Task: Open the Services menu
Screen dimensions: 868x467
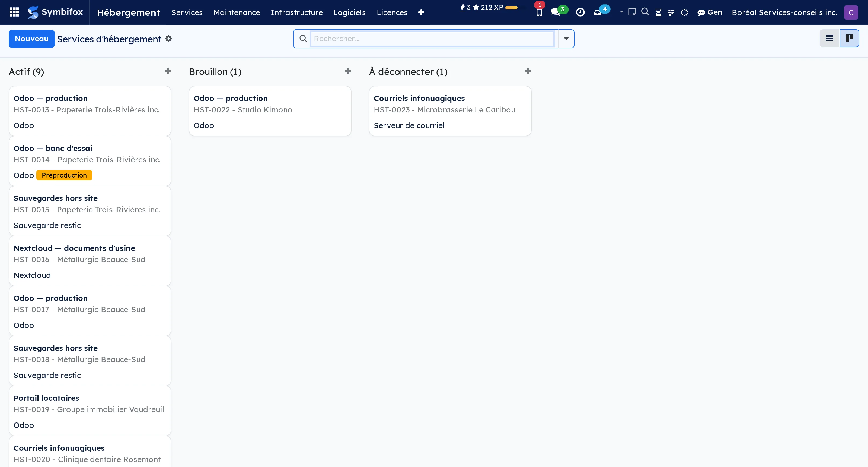Action: tap(187, 12)
